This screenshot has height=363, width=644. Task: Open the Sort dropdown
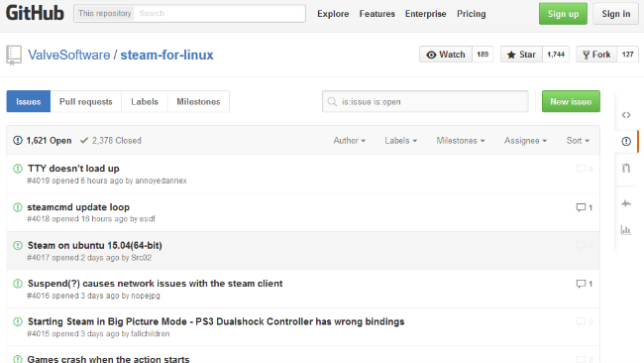578,141
